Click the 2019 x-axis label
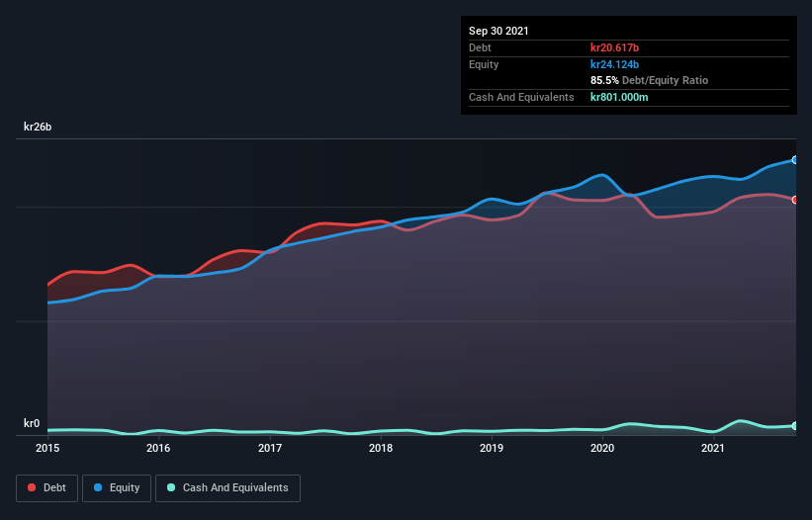 point(492,448)
